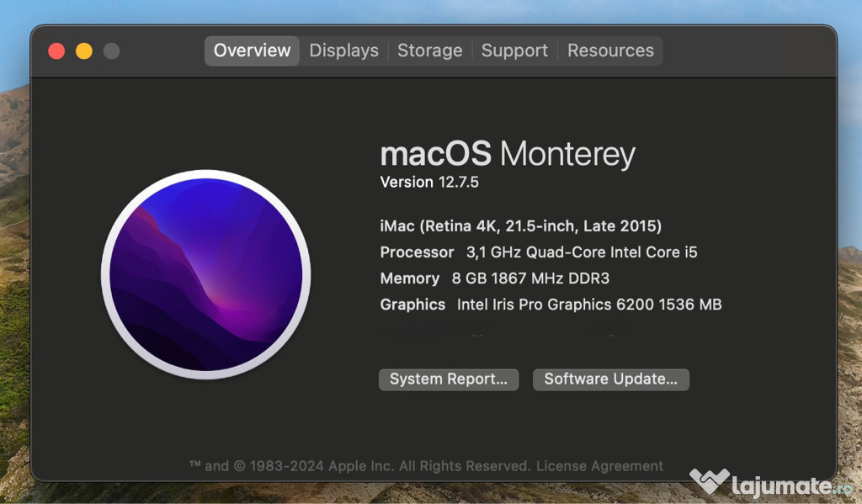The height and width of the screenshot is (504, 862).
Task: Select the Storage tab
Action: 429,50
